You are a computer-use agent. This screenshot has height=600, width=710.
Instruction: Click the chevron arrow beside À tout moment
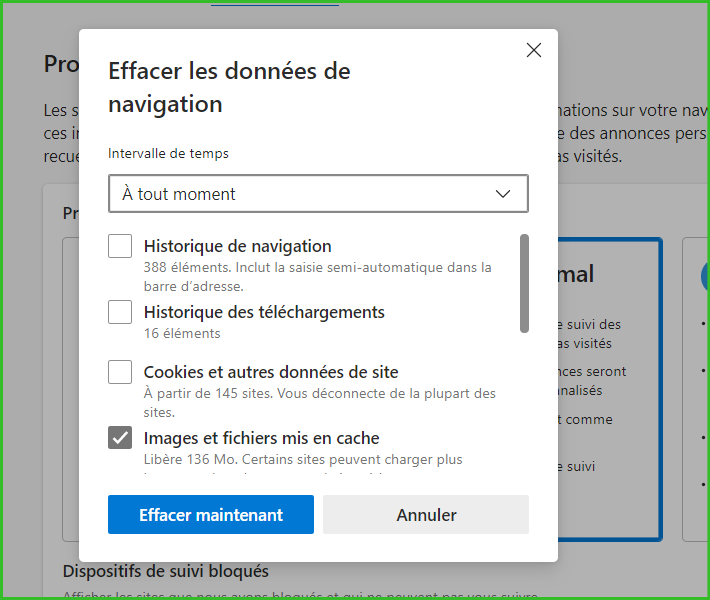[504, 194]
